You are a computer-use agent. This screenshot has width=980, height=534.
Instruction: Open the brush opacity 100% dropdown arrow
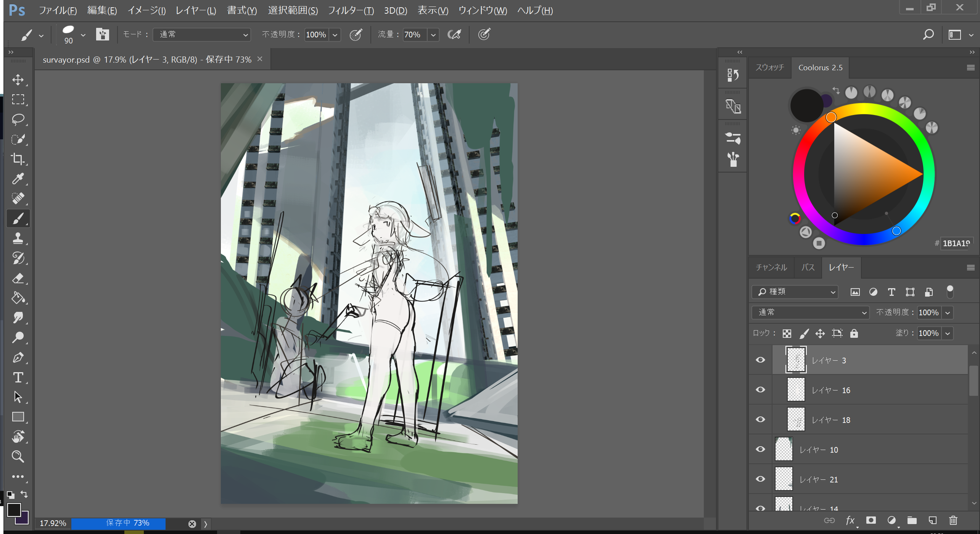click(335, 35)
